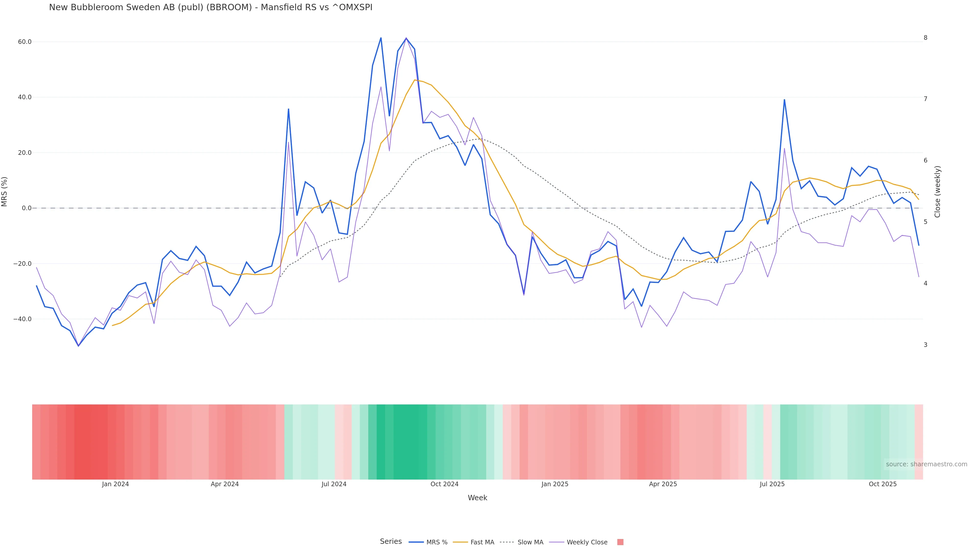The width and height of the screenshot is (980, 551).
Task: Click the Jul 2025 x-axis tick label
Action: [x=772, y=484]
